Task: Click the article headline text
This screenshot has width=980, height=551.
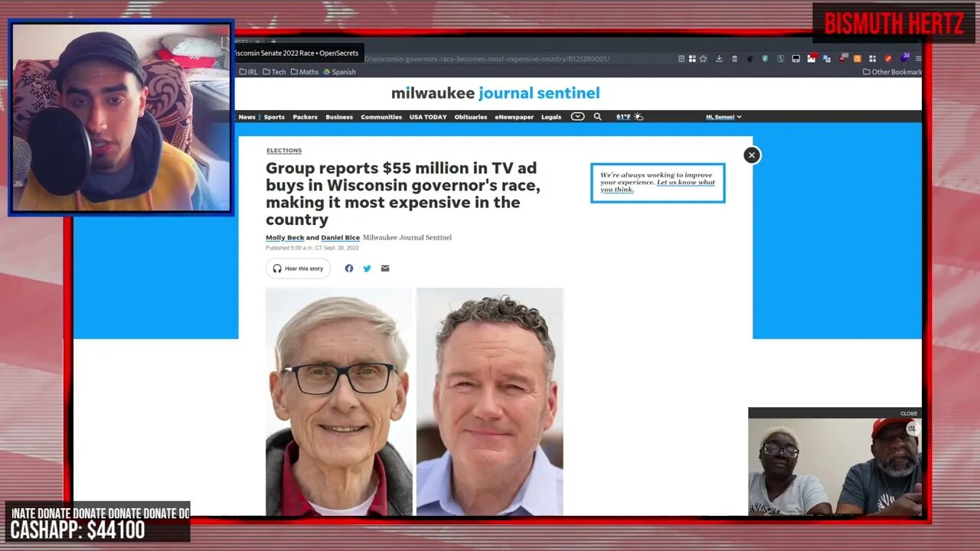Action: point(403,194)
